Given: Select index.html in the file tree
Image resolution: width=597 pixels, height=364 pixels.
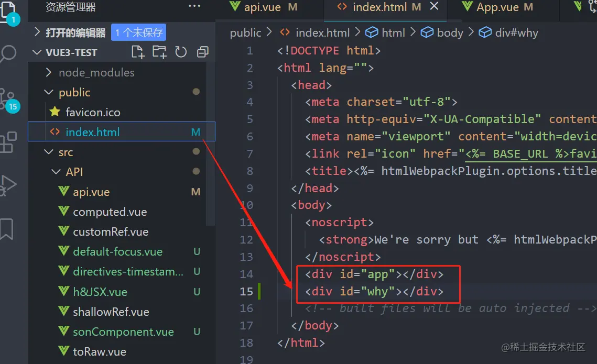Looking at the screenshot, I should (x=122, y=132).
